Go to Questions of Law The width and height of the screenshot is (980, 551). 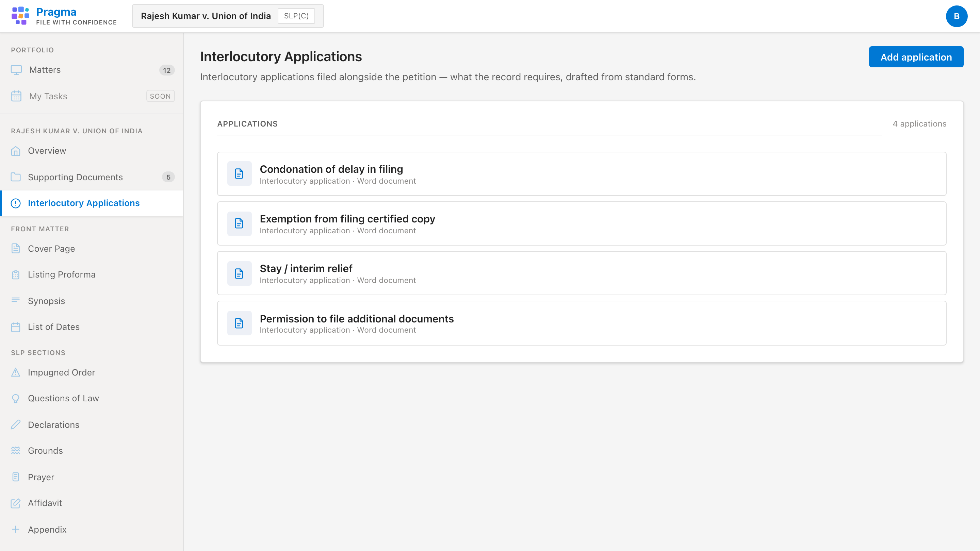click(x=92, y=399)
